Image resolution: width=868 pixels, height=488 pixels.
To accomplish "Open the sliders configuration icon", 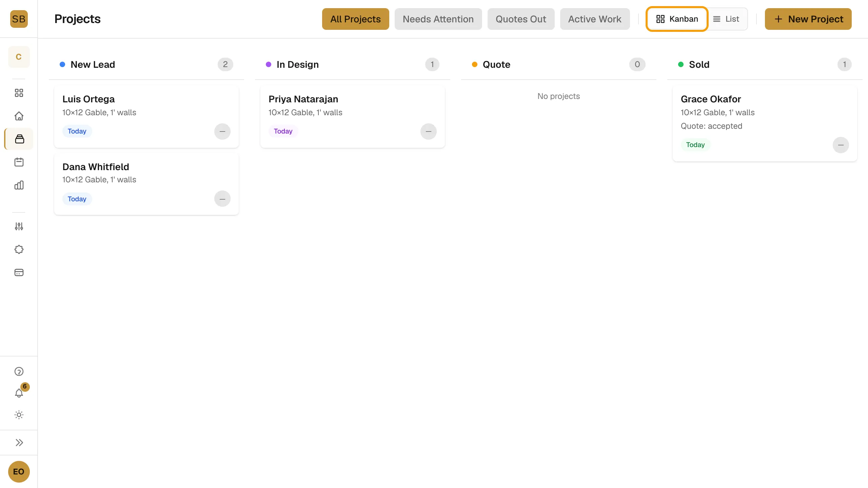I will click(x=19, y=226).
